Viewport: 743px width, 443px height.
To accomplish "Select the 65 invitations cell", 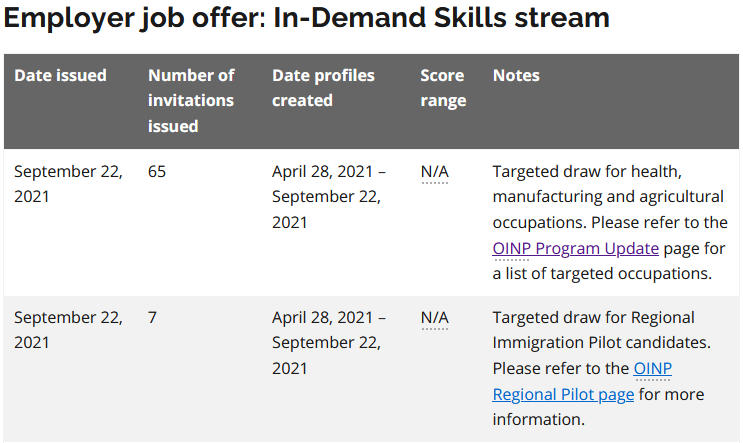I will click(157, 172).
